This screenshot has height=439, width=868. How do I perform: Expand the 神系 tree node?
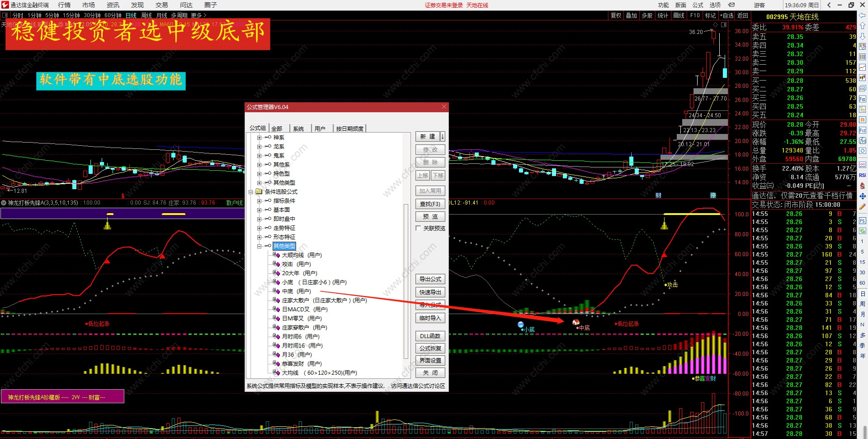[x=259, y=138]
